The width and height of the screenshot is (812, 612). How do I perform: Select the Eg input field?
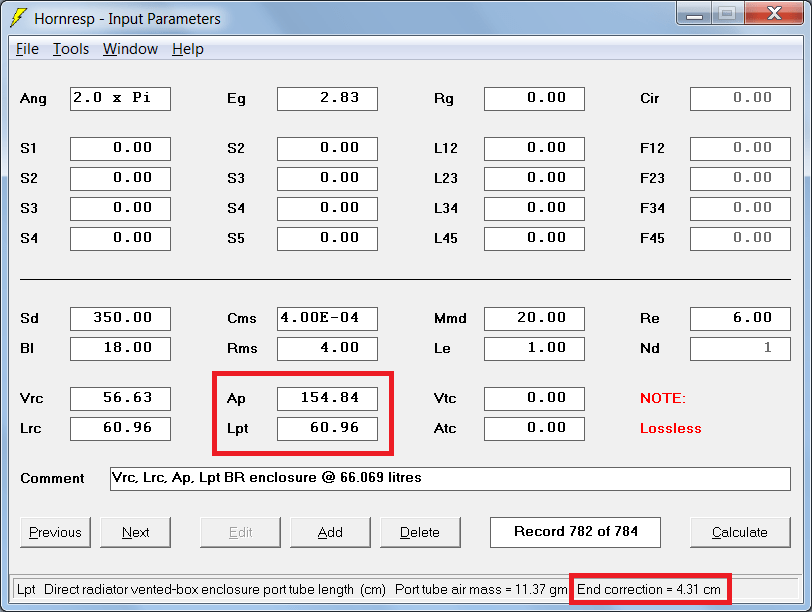click(x=327, y=99)
